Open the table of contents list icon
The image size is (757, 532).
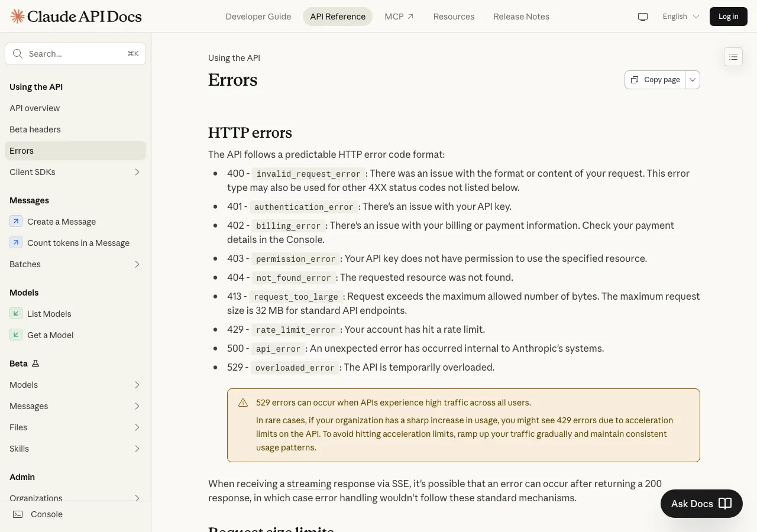[733, 57]
